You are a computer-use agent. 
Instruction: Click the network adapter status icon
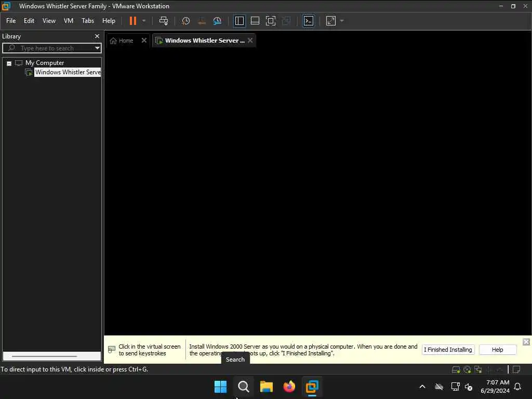(478, 369)
